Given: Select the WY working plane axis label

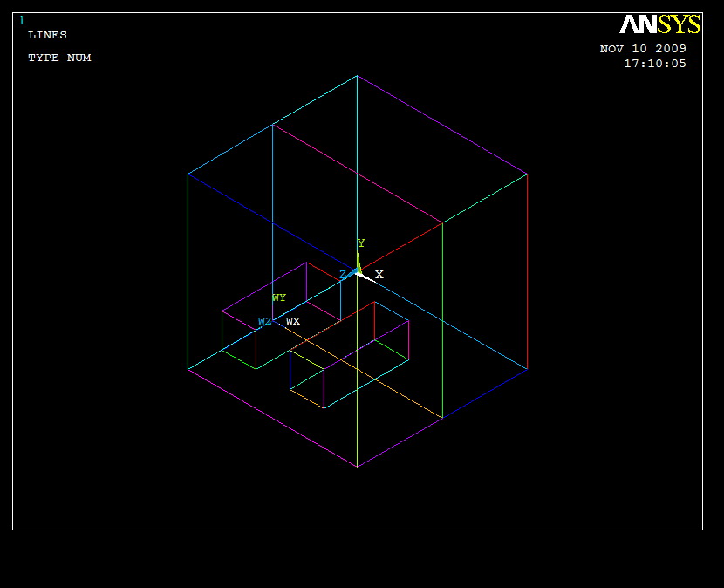Looking at the screenshot, I should click(x=279, y=298).
